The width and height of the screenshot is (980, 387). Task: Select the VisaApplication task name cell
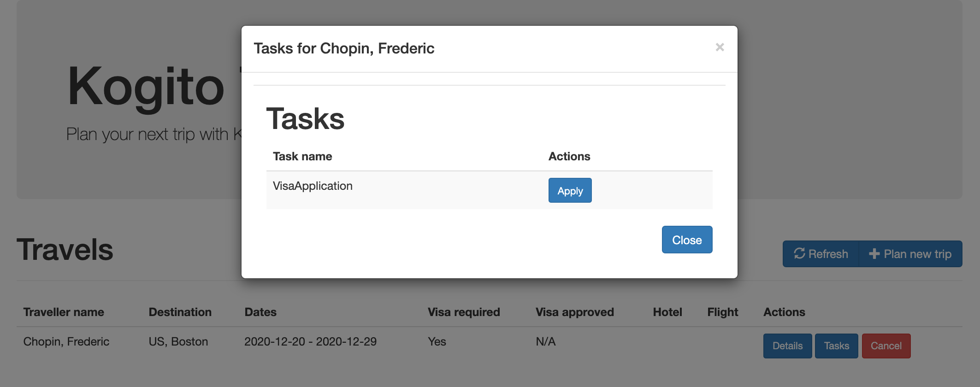click(313, 186)
